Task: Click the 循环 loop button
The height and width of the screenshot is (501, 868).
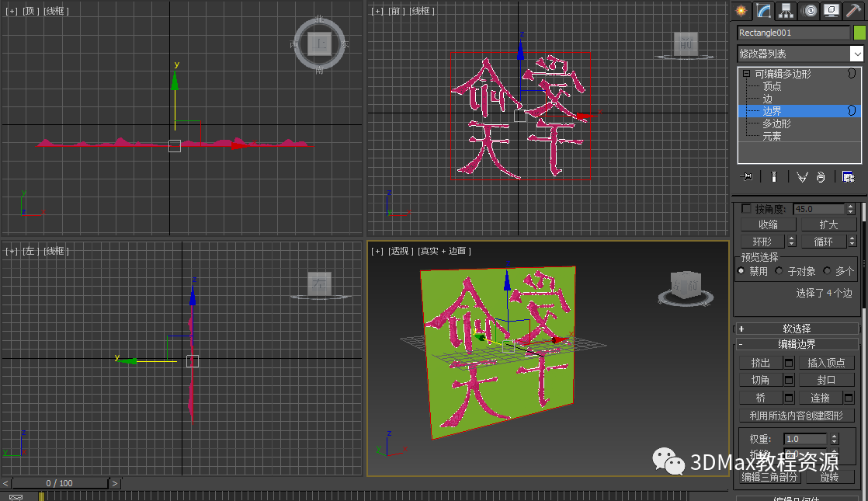Action: (823, 242)
